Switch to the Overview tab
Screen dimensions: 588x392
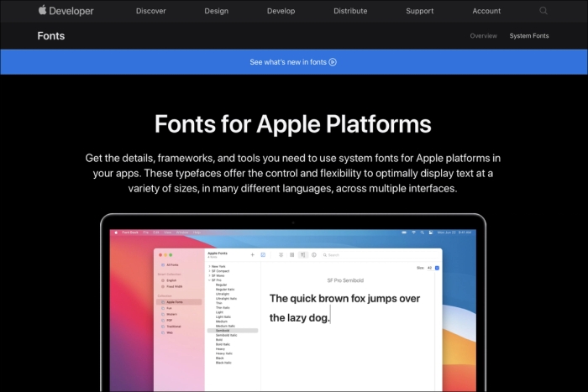click(x=483, y=36)
